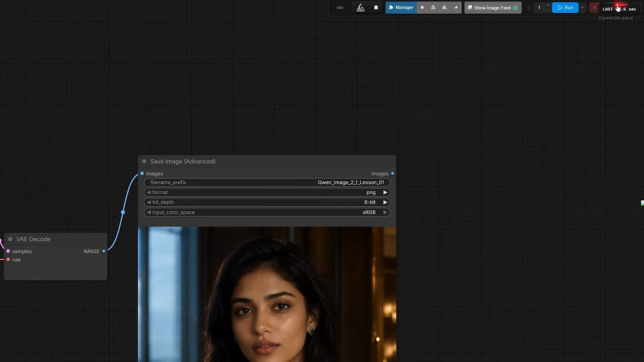Select next input_color_space with right arrow
Image resolution: width=644 pixels, height=362 pixels.
click(385, 212)
